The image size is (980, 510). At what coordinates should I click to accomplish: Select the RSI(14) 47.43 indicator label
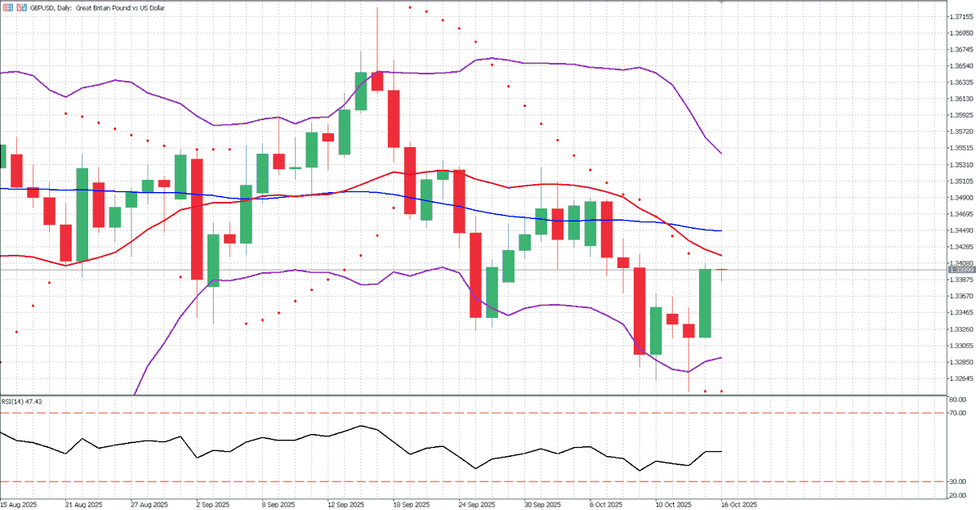[20, 402]
